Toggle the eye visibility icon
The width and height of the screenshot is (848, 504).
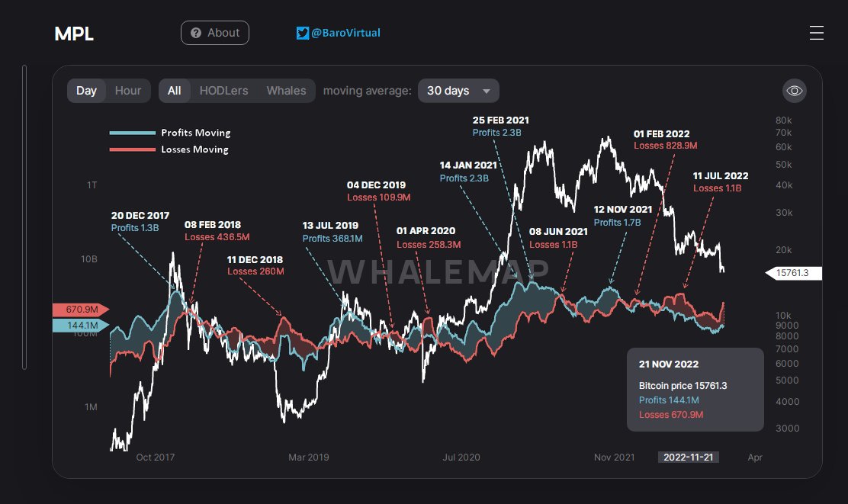pos(795,91)
